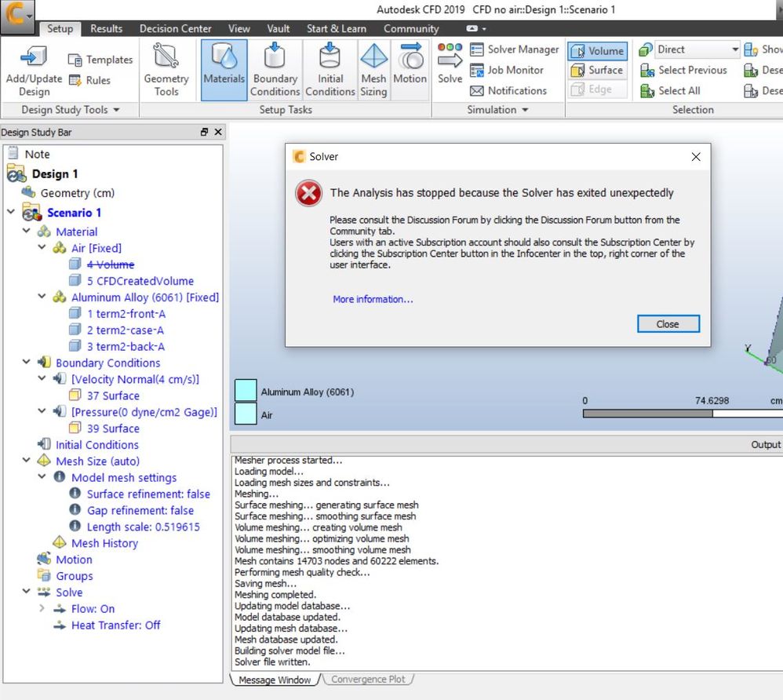Open the Autodesk CFD application menu button
Screen dimensions: 783x700
point(17,16)
